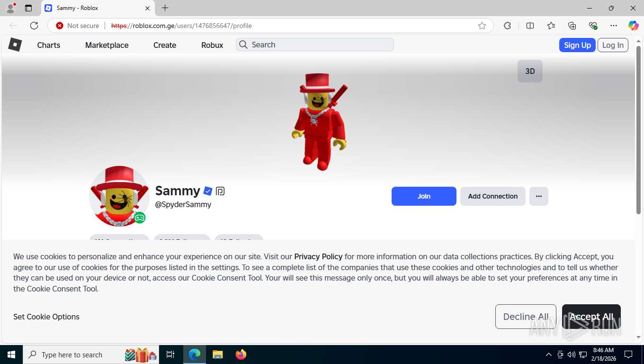Open Browser essentials heart icon
This screenshot has height=364, width=644.
(x=593, y=26)
